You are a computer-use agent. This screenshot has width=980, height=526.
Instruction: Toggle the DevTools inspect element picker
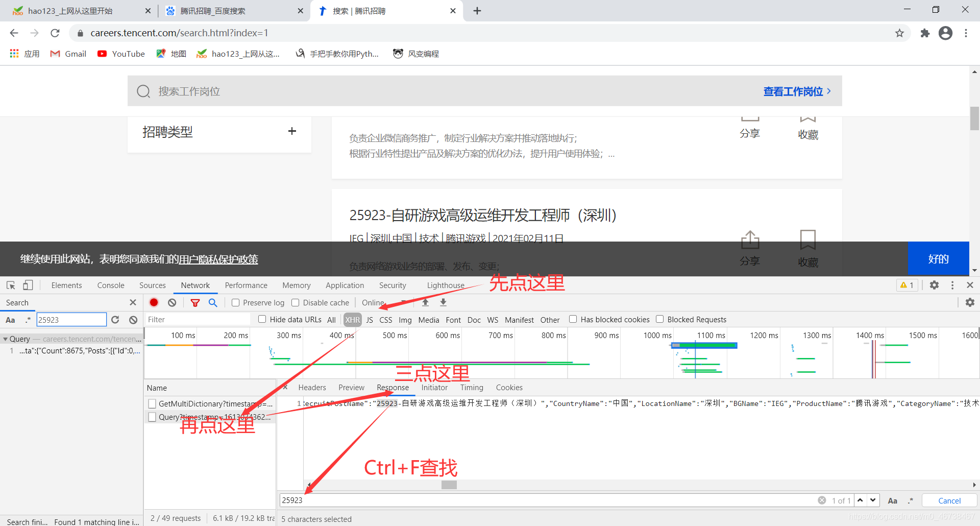(11, 285)
